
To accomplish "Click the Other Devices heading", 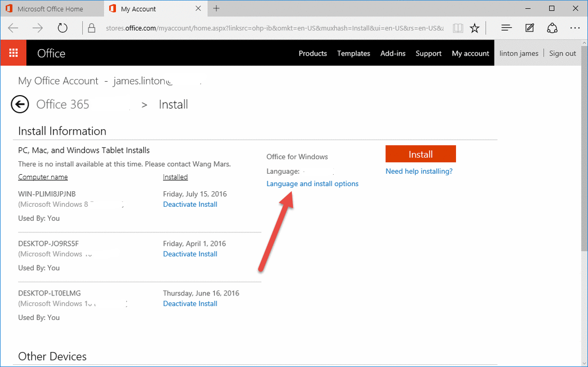I will [52, 356].
